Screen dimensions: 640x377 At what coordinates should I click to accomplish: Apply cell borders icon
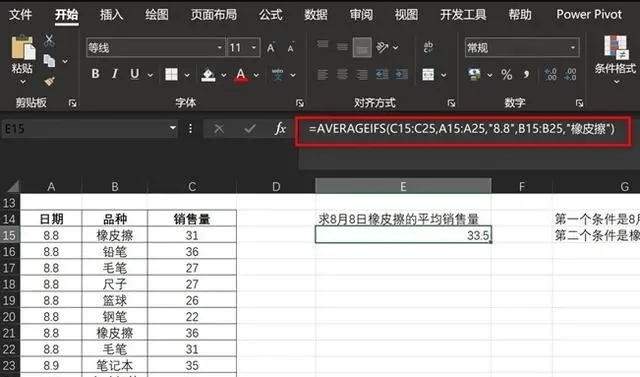(x=171, y=74)
